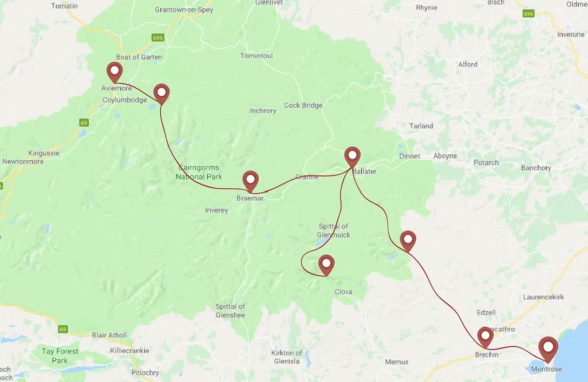Click the Tomintoul town label
Viewport: 588px width, 382px height.
257,56
